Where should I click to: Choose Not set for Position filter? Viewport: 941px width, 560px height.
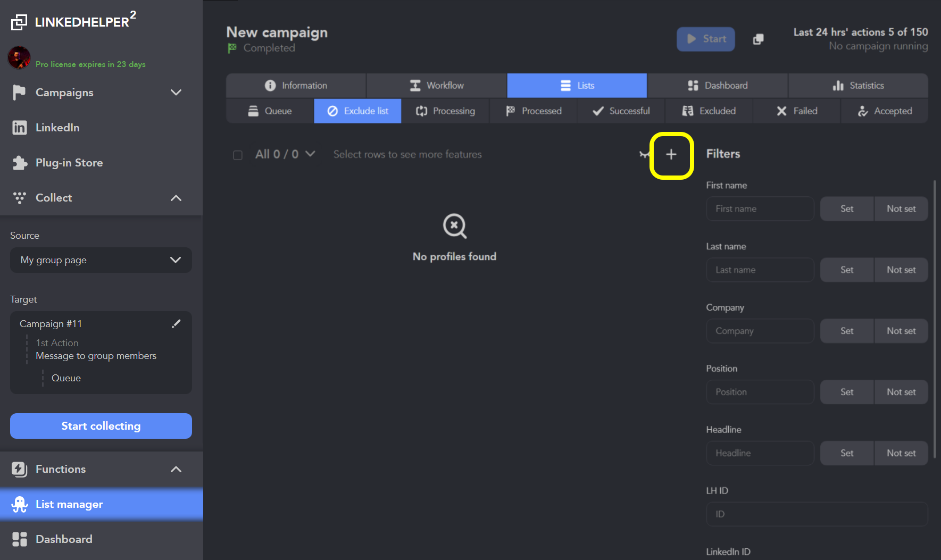901,392
